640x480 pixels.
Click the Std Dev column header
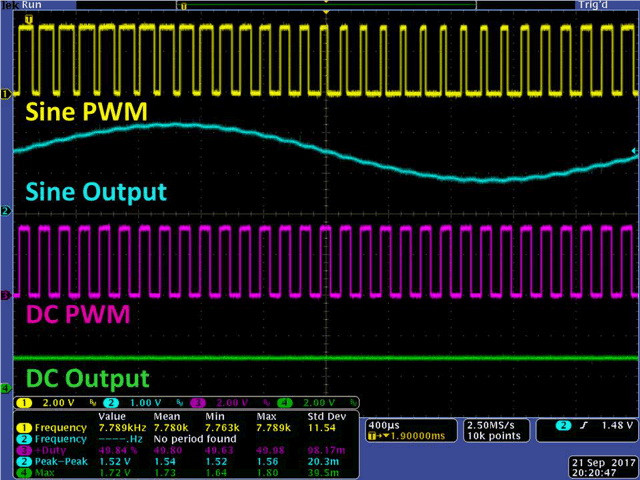point(327,417)
